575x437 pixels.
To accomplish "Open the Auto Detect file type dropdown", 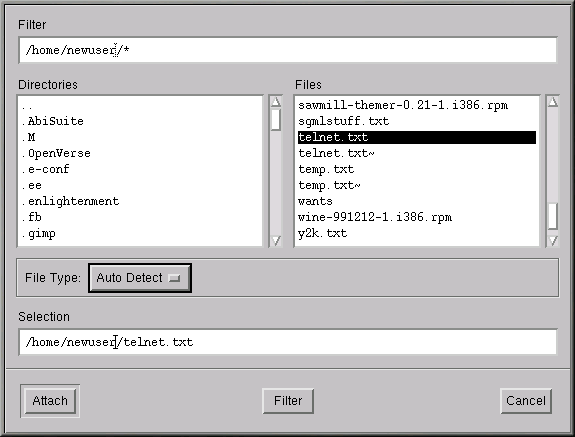I will coord(140,278).
